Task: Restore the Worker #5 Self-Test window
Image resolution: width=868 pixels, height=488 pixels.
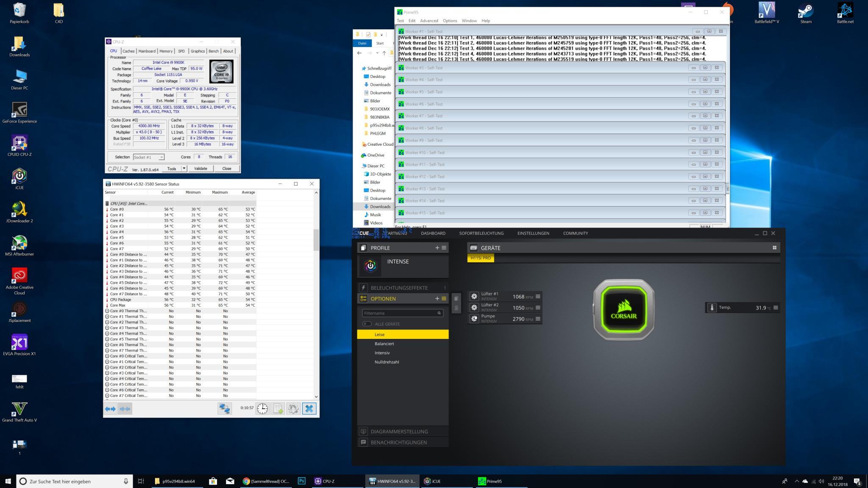Action: pos(705,92)
